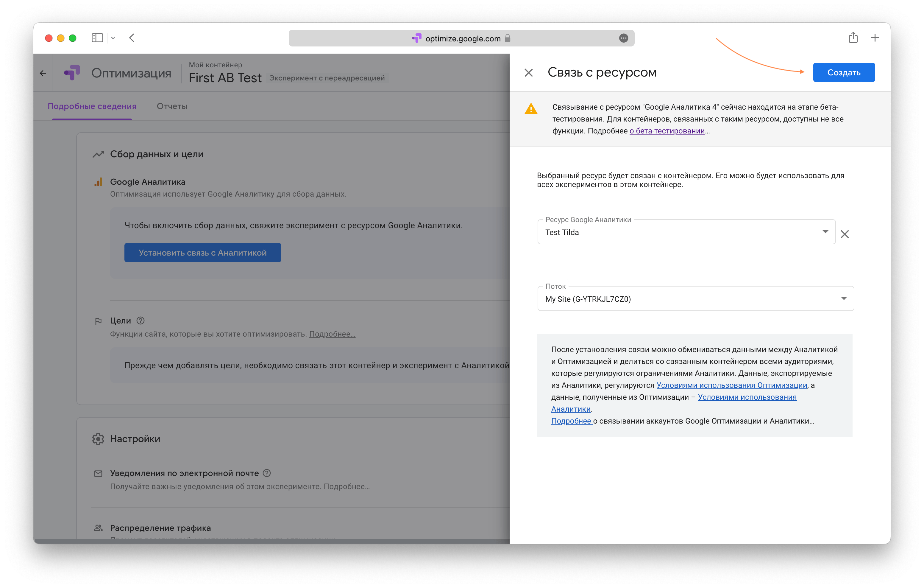Open the Подробнее link under Цели

332,334
